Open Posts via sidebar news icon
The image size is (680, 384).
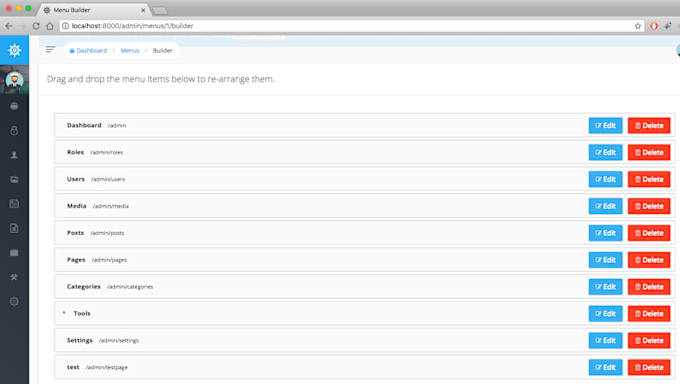(x=14, y=203)
